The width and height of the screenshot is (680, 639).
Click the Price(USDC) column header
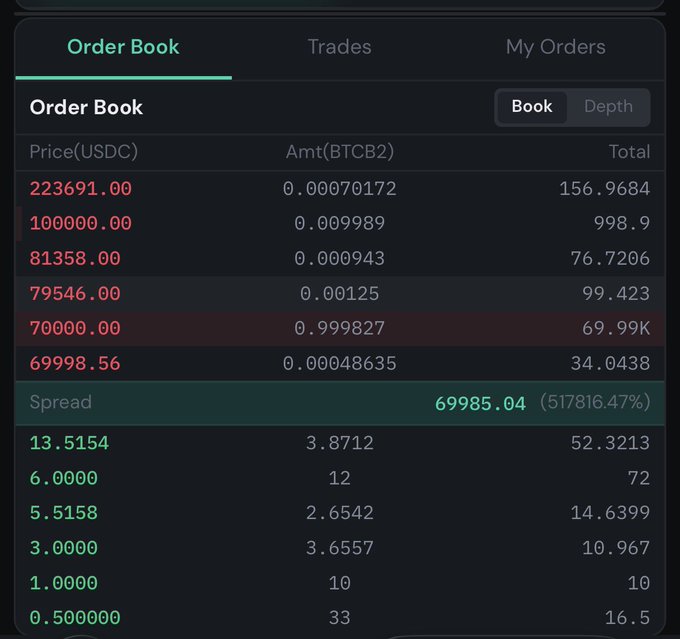coord(84,152)
